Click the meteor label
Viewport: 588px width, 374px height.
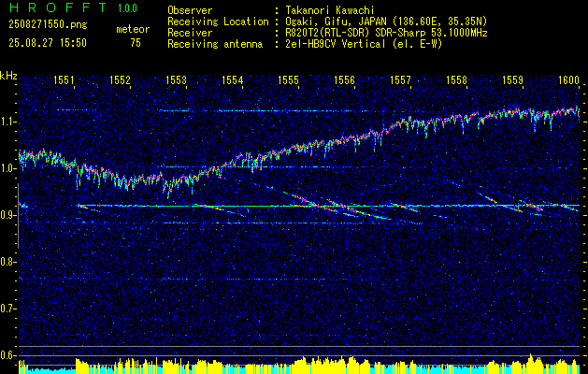click(133, 29)
